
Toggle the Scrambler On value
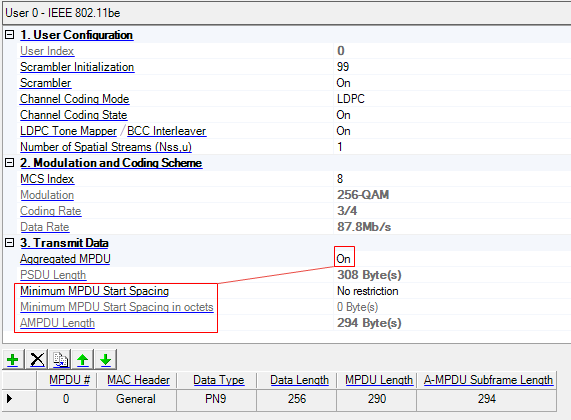(x=343, y=83)
